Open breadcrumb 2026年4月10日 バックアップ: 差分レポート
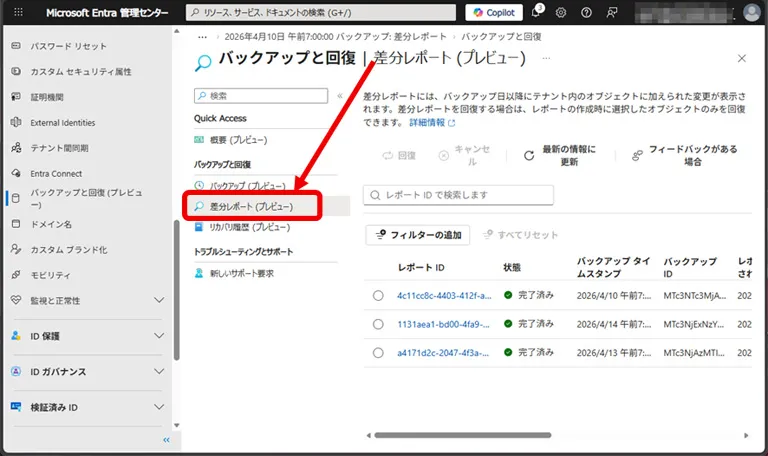This screenshot has width=768, height=456. pos(336,37)
